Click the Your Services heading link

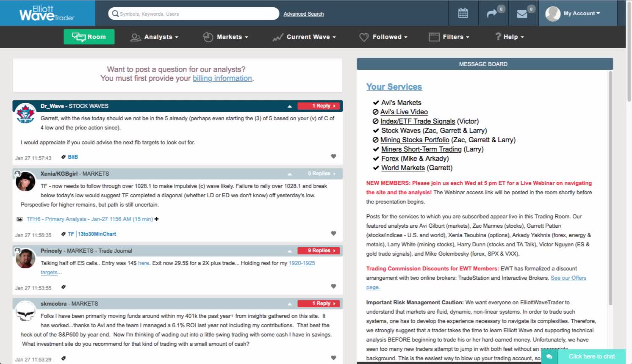pos(394,87)
